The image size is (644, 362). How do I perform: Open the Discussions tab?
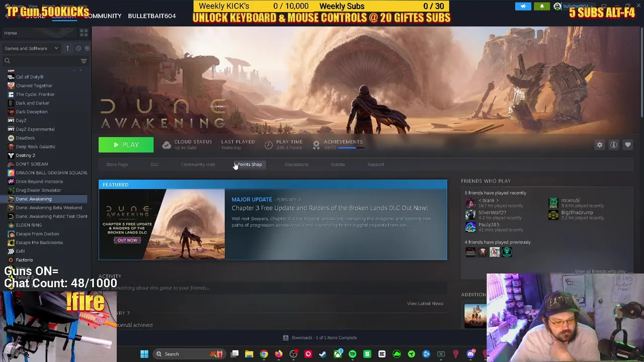pyautogui.click(x=296, y=164)
